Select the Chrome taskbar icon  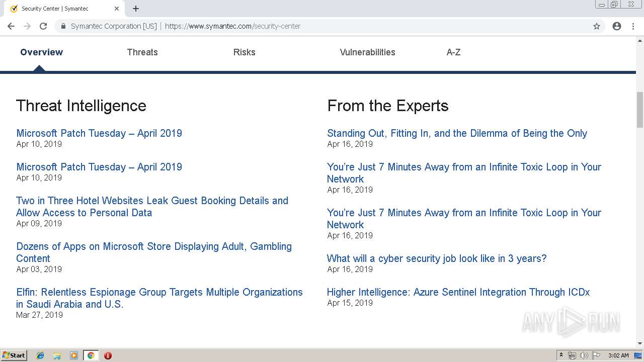(91, 355)
